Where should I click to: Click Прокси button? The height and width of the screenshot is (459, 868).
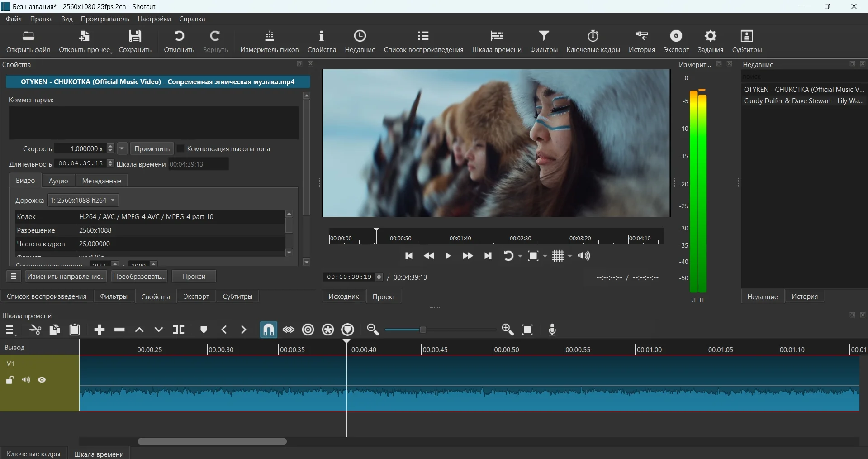pos(194,276)
